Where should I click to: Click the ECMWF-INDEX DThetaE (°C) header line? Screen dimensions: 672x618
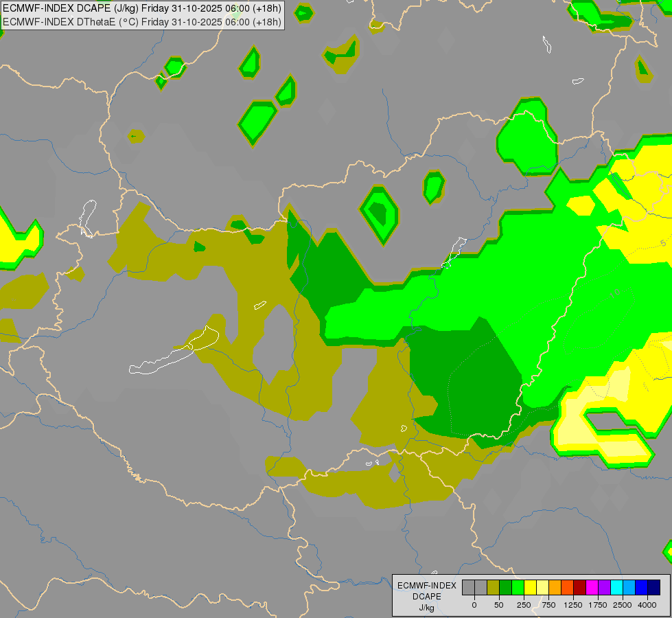tap(142, 22)
